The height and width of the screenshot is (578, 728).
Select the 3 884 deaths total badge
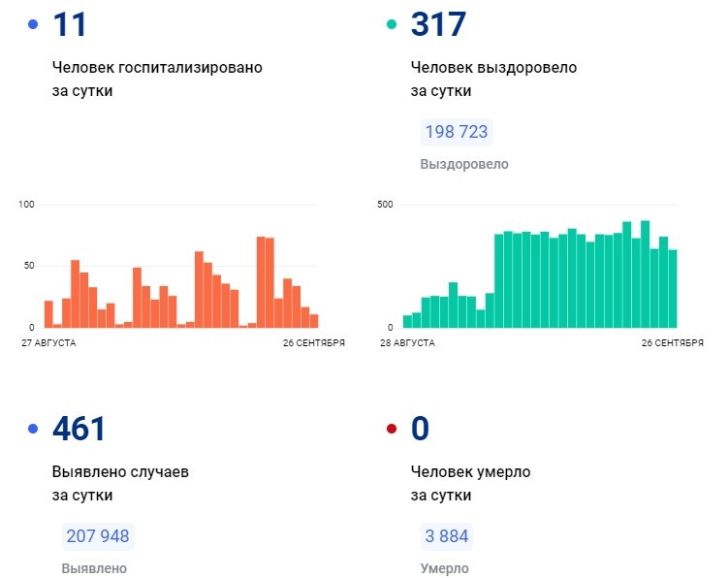tap(448, 535)
